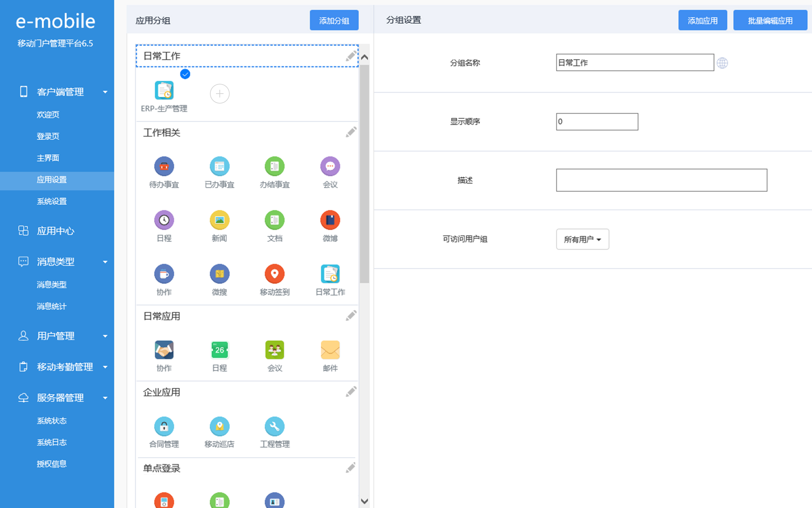
Task: Select the handshake 协作 app in 日常应用
Action: pos(164,350)
